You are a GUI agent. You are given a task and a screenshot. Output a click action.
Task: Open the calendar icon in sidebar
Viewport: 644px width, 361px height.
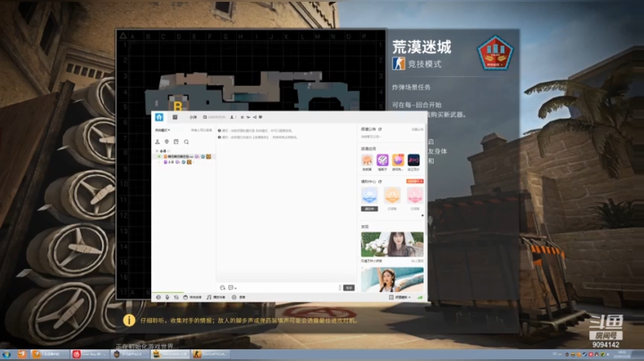point(176,142)
